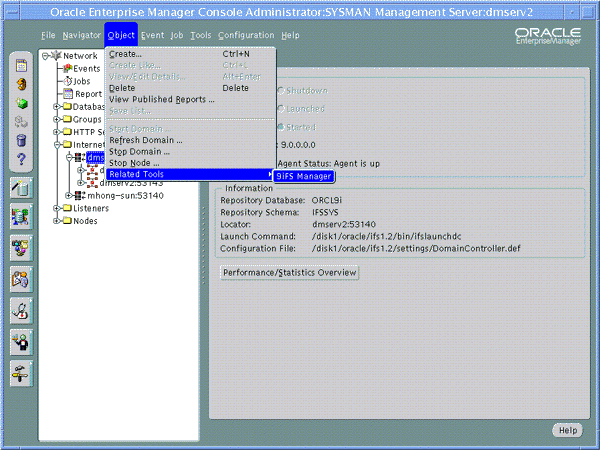The image size is (600, 450).
Task: Expand the Nodes folder node
Action: (57, 221)
